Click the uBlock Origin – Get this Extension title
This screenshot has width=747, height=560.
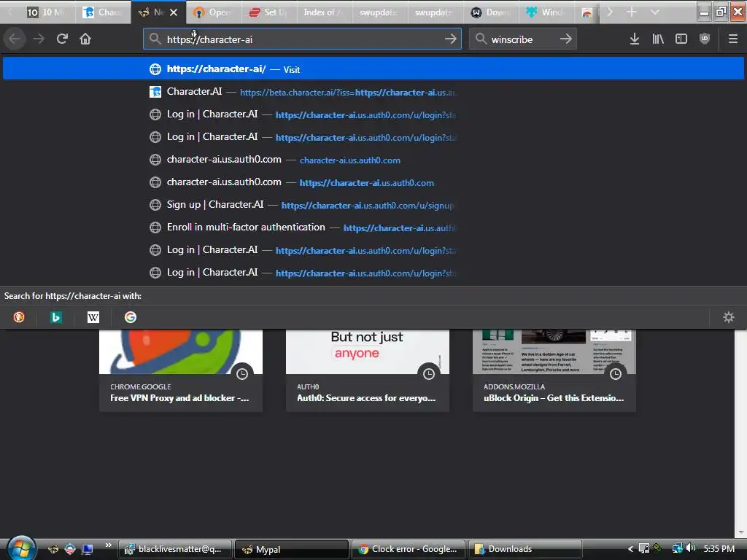click(x=554, y=398)
